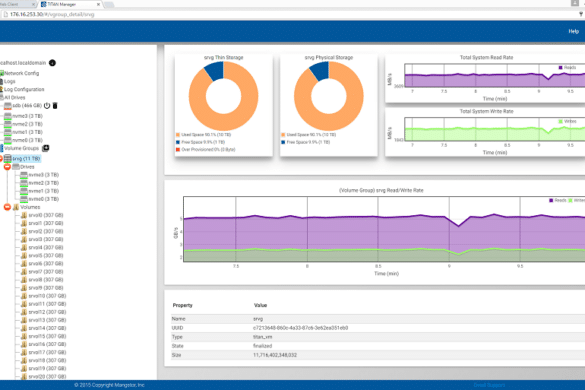Click the Size value 11,716,402,348,032
This screenshot has height=390, width=585.
click(275, 355)
